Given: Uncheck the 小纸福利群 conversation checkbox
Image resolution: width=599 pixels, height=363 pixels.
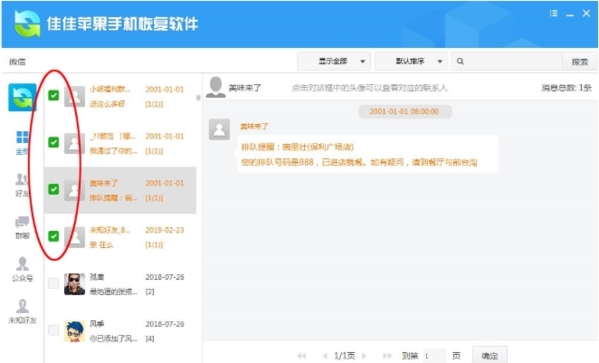Looking at the screenshot, I should click(x=53, y=95).
